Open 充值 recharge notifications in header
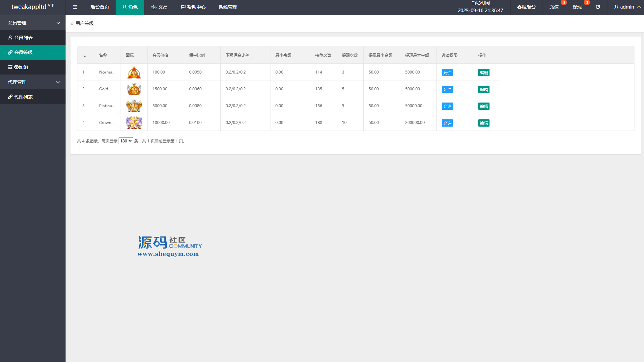Image resolution: width=644 pixels, height=362 pixels. (x=554, y=7)
